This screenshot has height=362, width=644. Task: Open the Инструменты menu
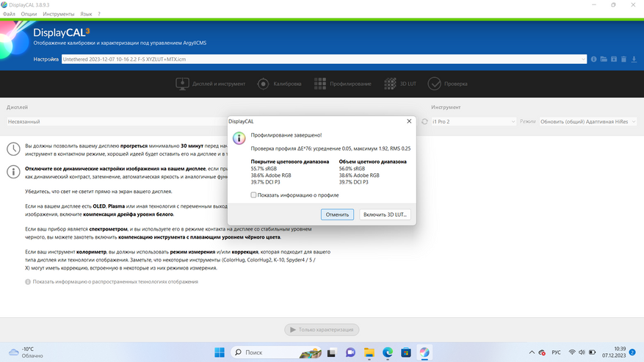pos(58,14)
